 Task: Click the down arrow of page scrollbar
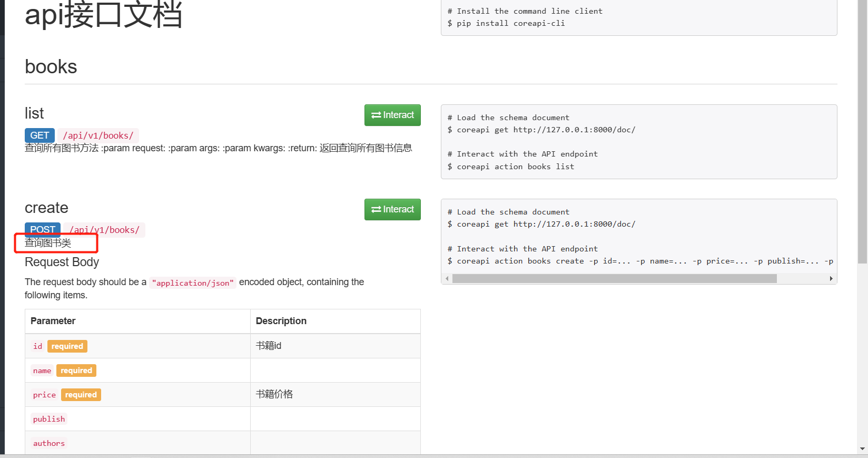click(862, 449)
